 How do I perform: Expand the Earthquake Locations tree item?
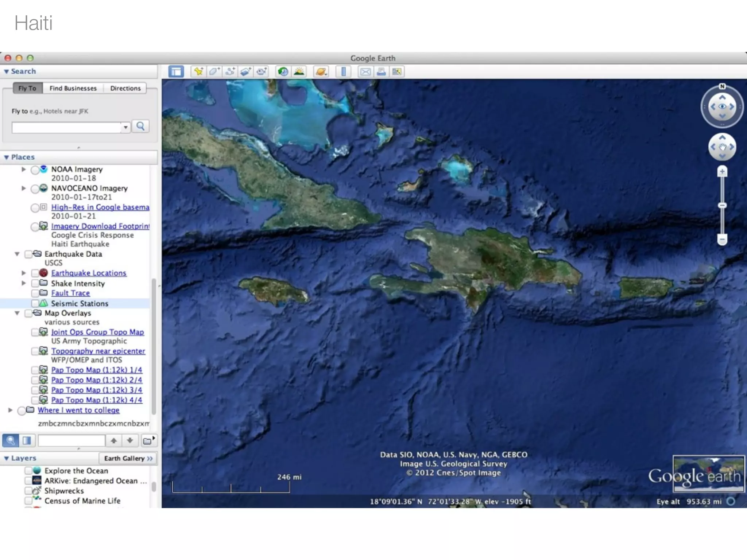tap(24, 273)
